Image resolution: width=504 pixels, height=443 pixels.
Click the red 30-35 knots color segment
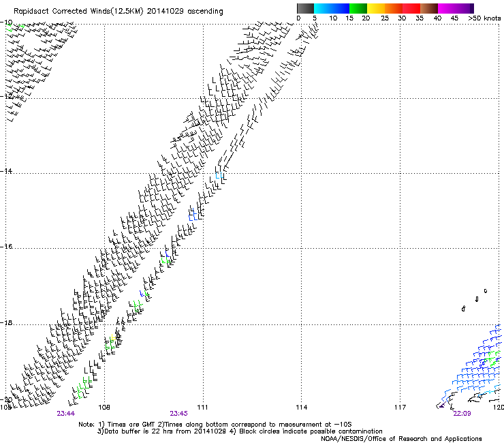pyautogui.click(x=411, y=8)
